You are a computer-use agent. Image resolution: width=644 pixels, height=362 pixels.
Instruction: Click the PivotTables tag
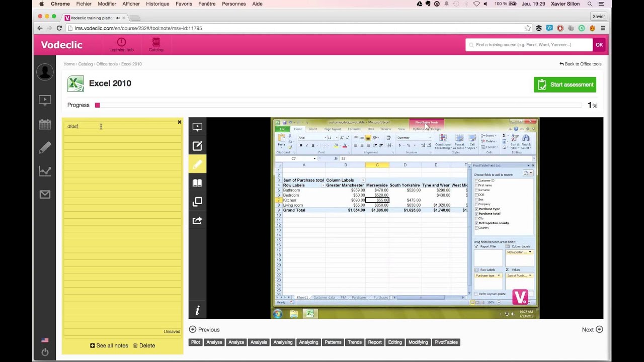pos(446,342)
